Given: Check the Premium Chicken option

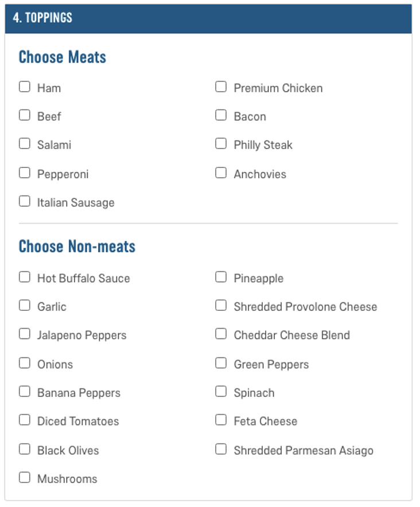Looking at the screenshot, I should [221, 87].
